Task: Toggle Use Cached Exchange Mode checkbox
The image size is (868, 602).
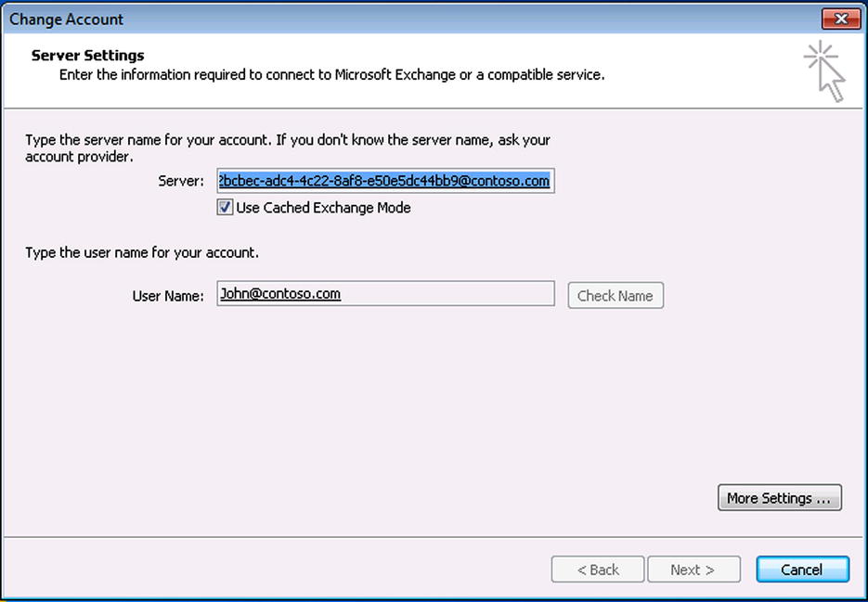Action: [x=225, y=208]
